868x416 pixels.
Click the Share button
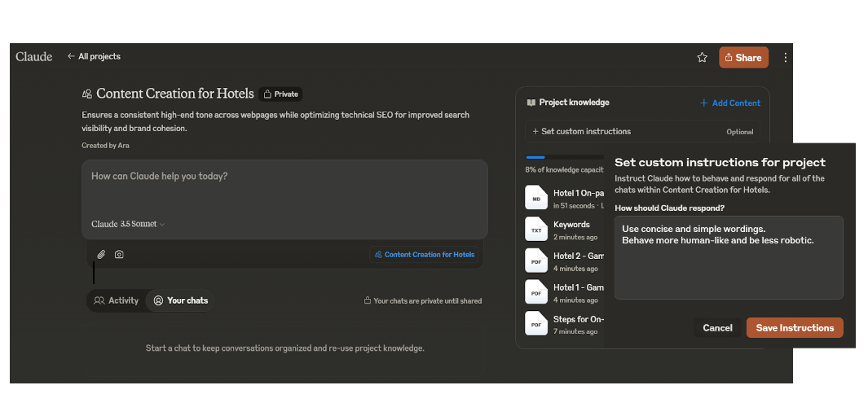743,58
